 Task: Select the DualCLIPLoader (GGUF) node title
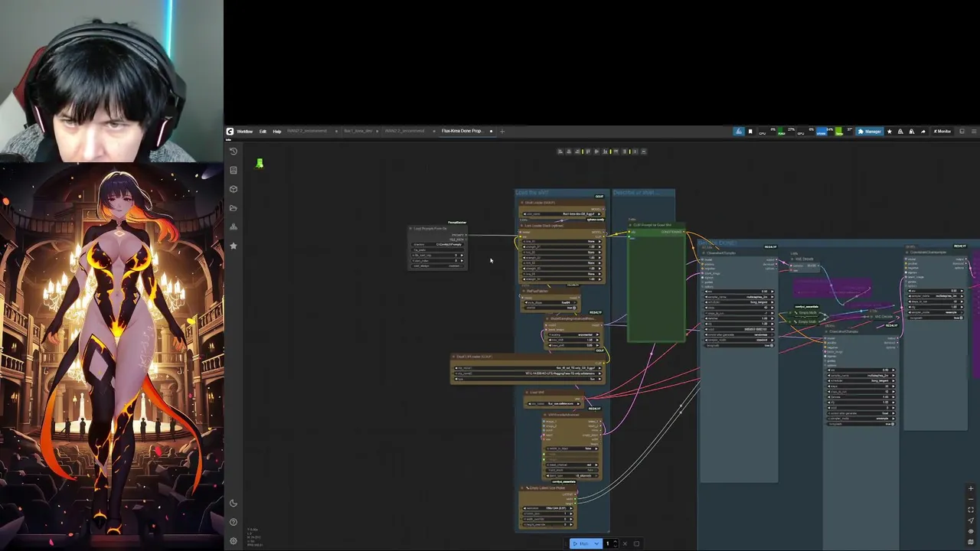pos(475,357)
